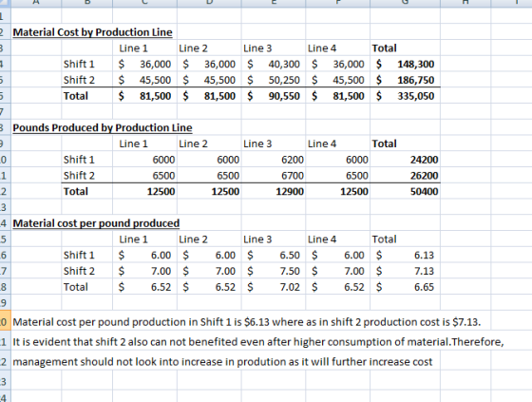Select Shift 1 label in Material Cost table
Viewport: 532px width, 402px height.
[86, 65]
